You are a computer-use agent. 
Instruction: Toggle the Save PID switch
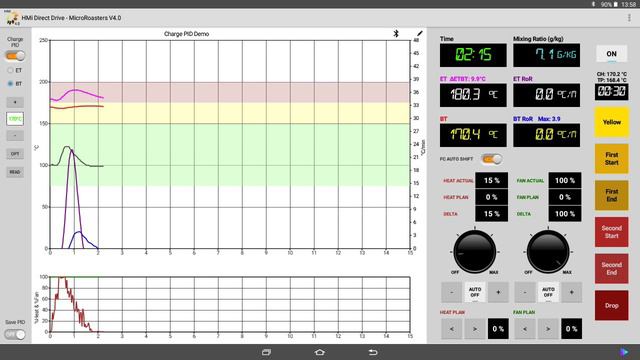click(x=15, y=334)
